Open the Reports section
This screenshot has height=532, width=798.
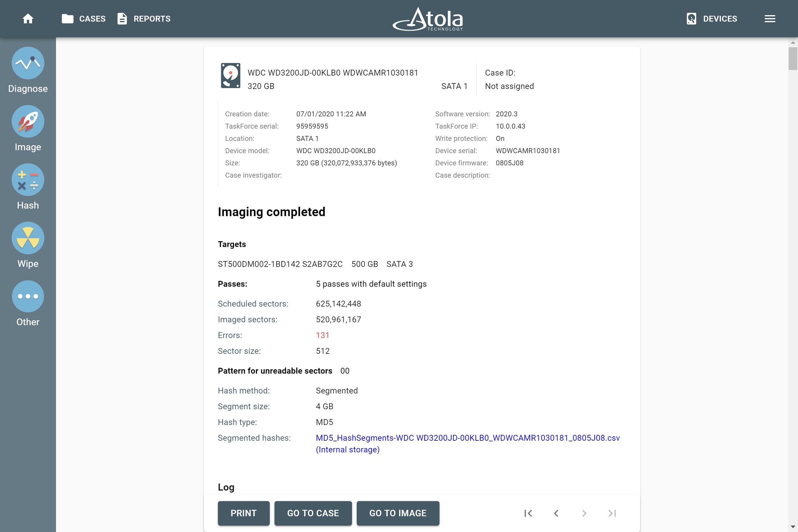[x=144, y=19]
